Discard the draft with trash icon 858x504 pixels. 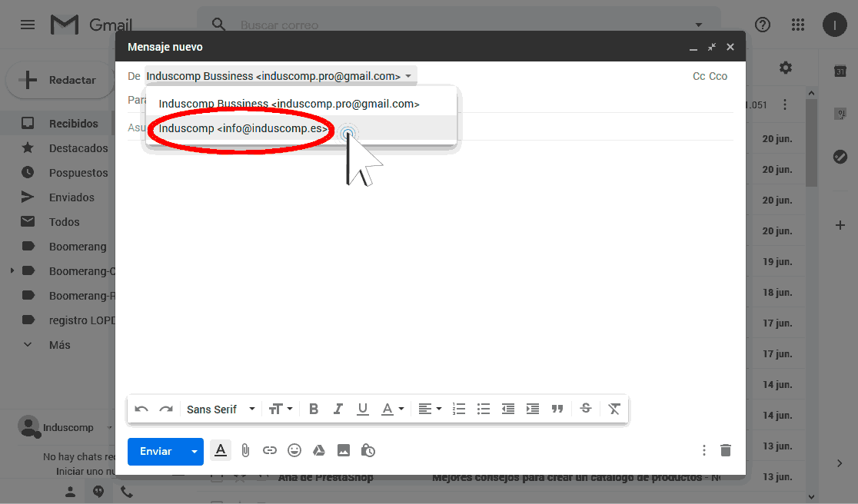click(x=726, y=450)
